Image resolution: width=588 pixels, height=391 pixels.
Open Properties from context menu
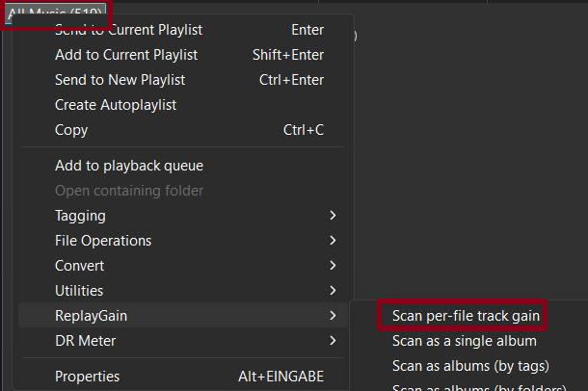coord(88,377)
